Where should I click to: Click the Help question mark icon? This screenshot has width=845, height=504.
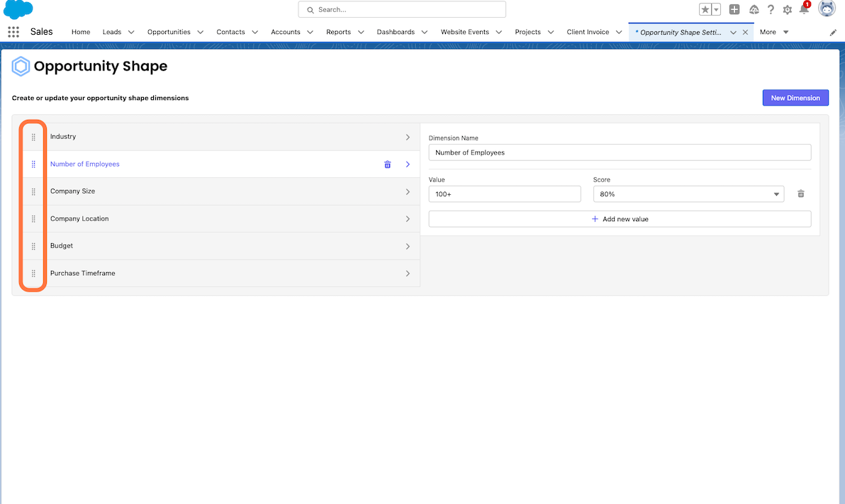point(771,10)
